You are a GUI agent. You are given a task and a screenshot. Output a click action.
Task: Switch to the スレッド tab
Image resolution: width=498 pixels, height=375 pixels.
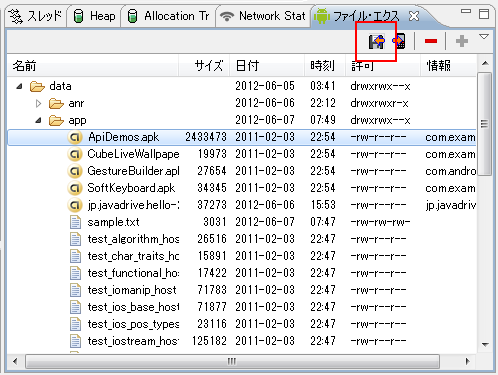[x=36, y=16]
